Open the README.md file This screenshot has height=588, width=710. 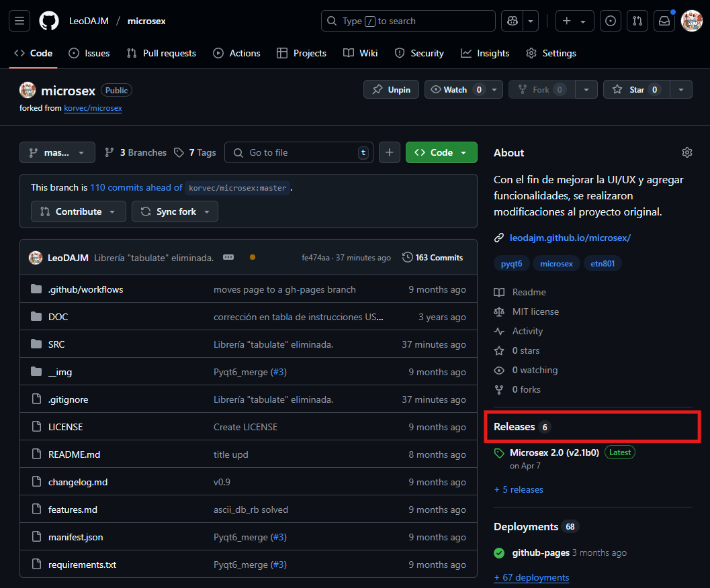(75, 454)
